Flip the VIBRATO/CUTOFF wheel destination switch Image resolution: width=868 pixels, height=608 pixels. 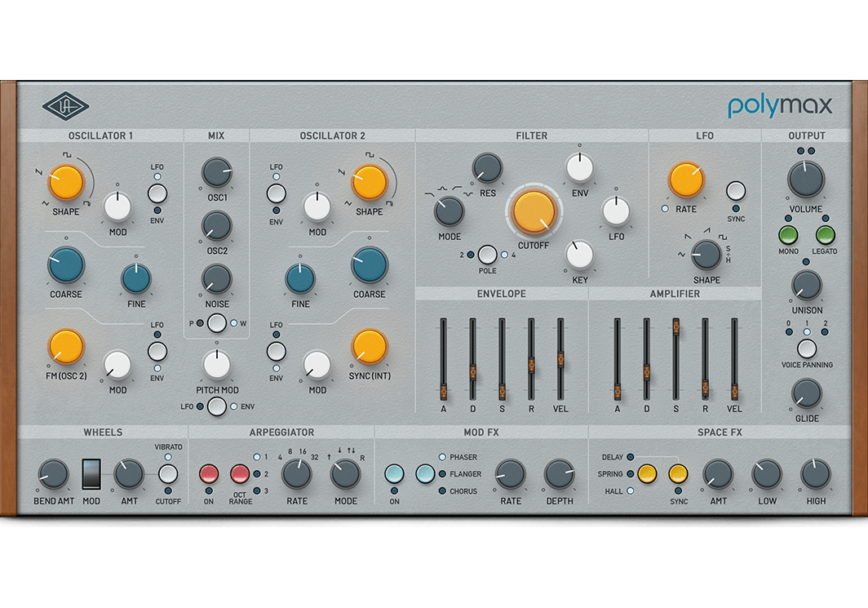pos(168,474)
